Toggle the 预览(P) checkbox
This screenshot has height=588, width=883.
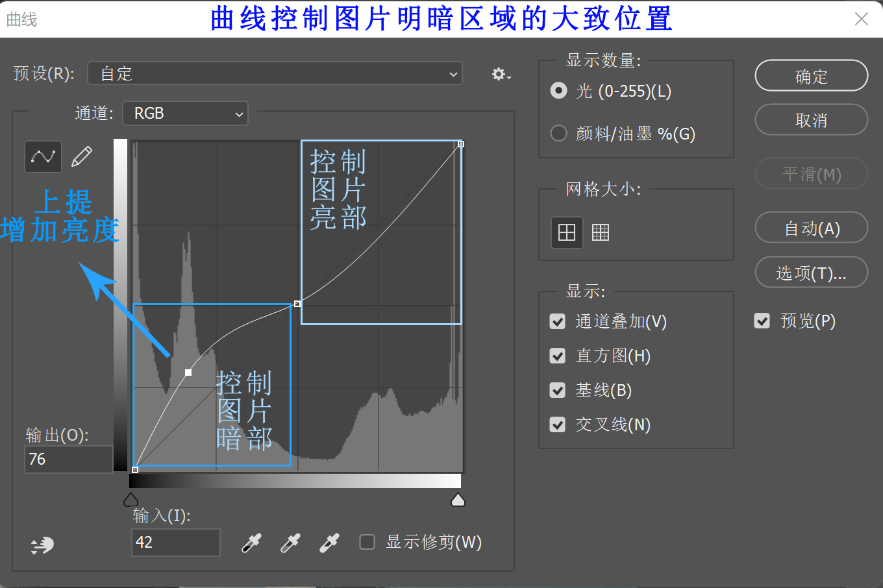point(762,321)
